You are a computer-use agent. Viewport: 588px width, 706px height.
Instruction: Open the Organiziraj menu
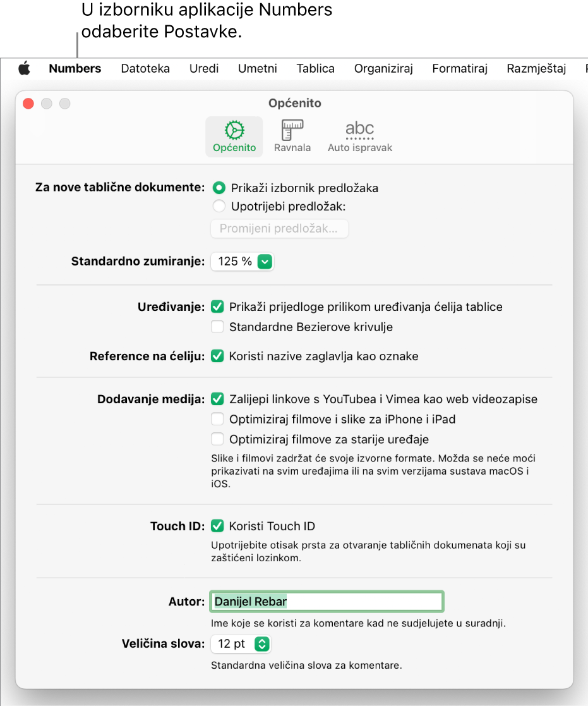pos(383,68)
